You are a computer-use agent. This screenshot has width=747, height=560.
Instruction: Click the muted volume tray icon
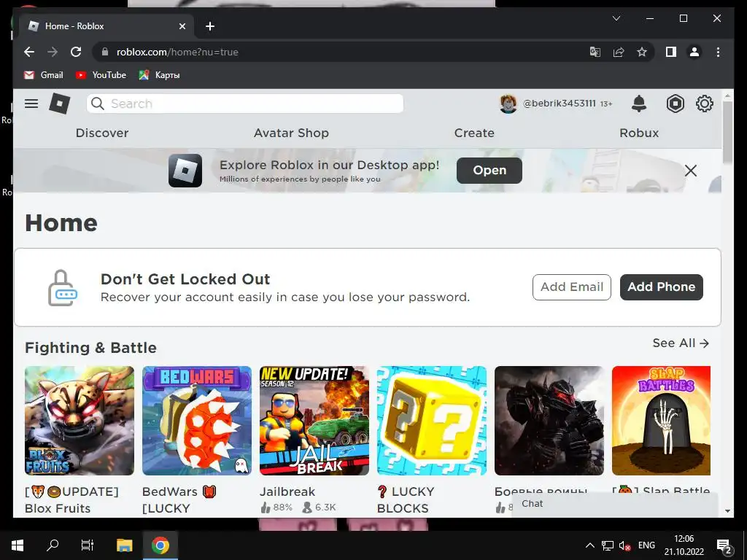624,545
